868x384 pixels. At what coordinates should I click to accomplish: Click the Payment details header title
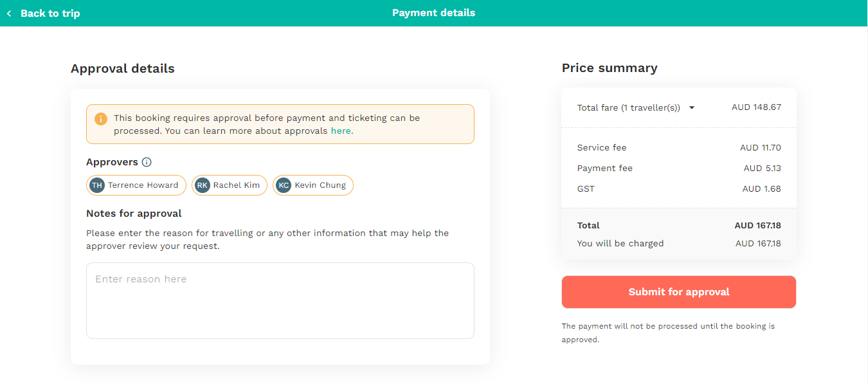pyautogui.click(x=434, y=13)
